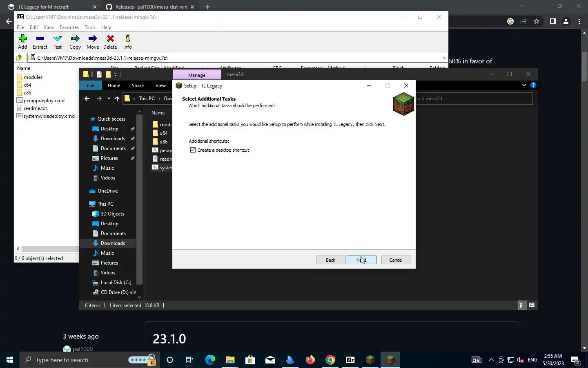Open the Help menu in 7-Zip
Screen dimensions: 588x368
pyautogui.click(x=106, y=27)
